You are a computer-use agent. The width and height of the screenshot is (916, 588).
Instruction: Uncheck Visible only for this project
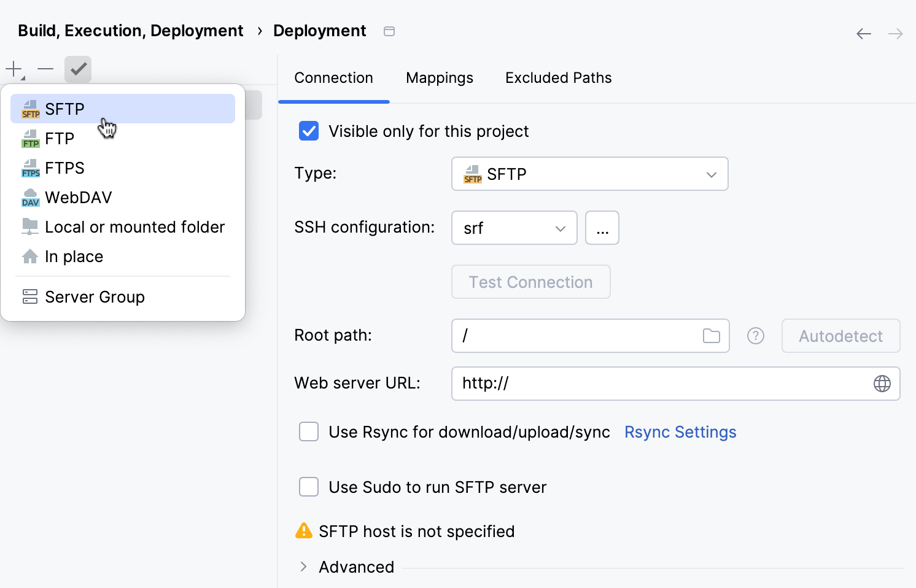tap(309, 131)
